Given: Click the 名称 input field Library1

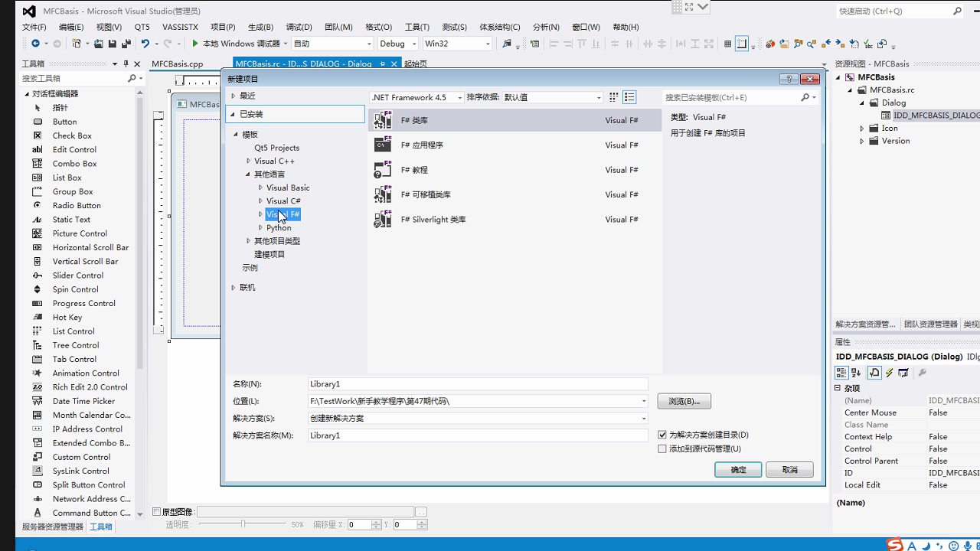Looking at the screenshot, I should pyautogui.click(x=478, y=384).
